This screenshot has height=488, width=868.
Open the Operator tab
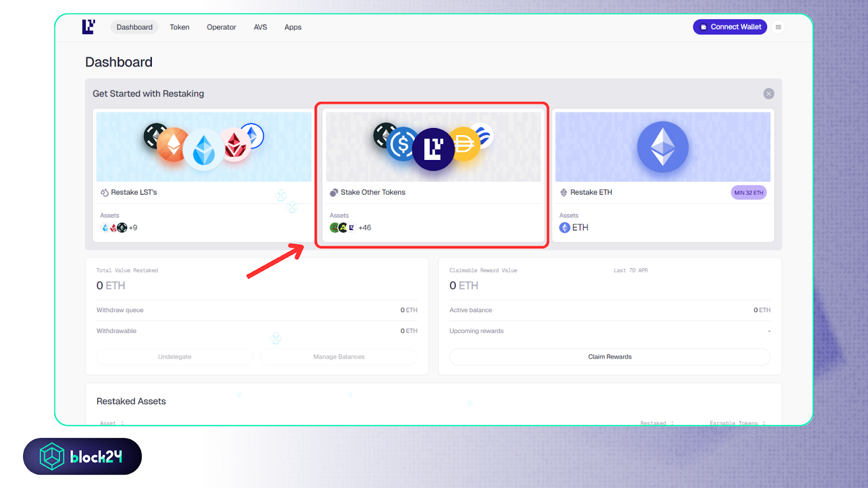coord(221,27)
